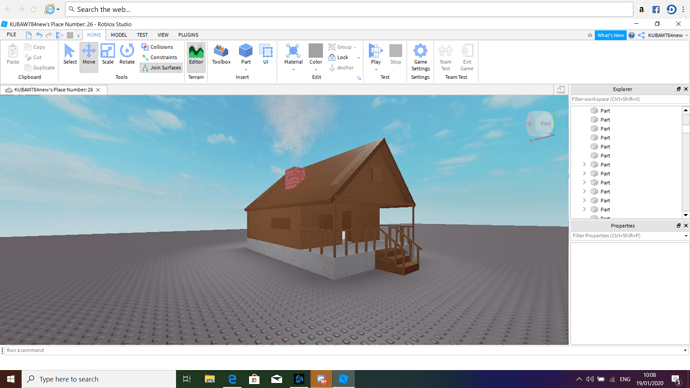Click the Roblox Studio taskbar icon
Viewport: 690px width, 388px height.
coord(344,379)
